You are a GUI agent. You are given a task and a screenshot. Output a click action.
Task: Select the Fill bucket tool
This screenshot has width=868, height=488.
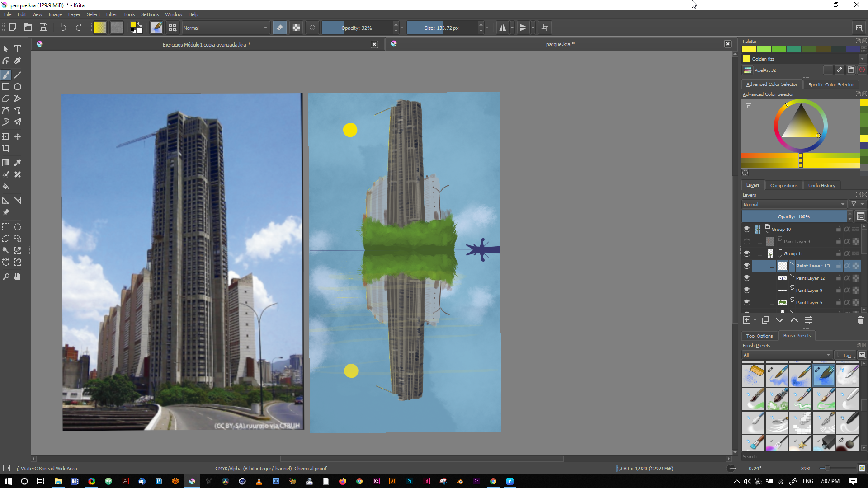(x=6, y=186)
